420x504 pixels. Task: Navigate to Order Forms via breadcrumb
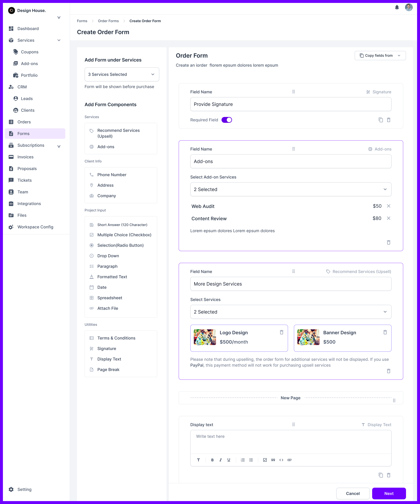108,21
